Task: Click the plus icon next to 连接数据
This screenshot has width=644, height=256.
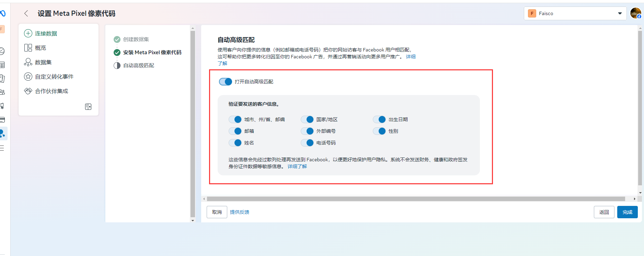Action: point(28,33)
